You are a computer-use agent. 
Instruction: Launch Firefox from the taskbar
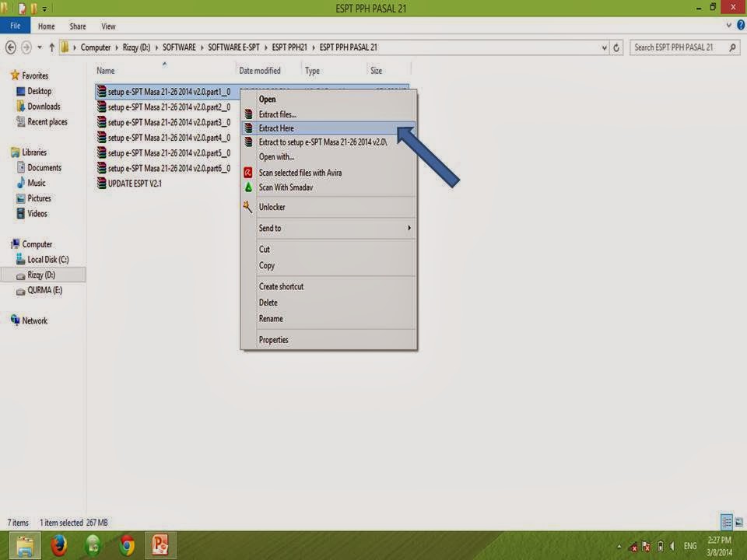pos(59,546)
